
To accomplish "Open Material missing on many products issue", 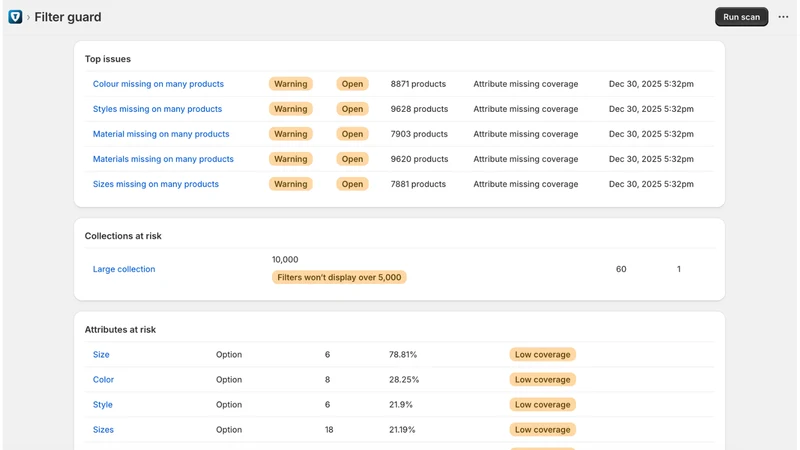I will (x=161, y=134).
